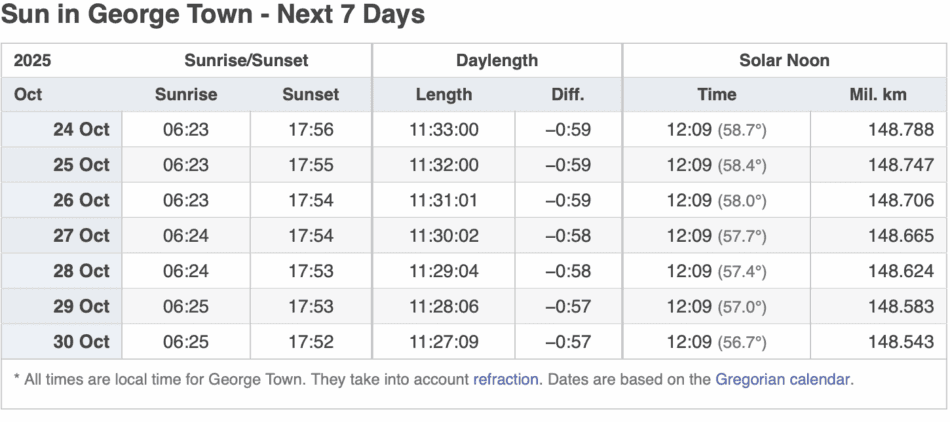Click the 26 Oct date cell
The width and height of the screenshot is (950, 422).
click(81, 200)
